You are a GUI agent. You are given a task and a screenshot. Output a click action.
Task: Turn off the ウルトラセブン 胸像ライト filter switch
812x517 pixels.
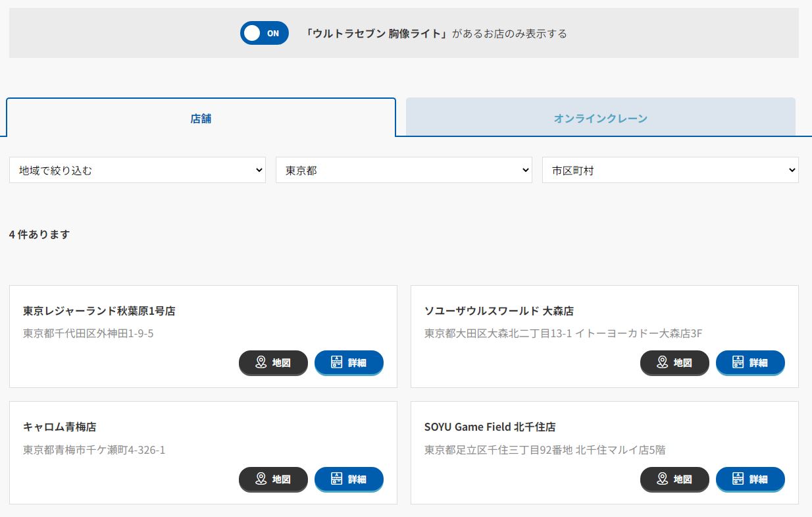pyautogui.click(x=264, y=33)
